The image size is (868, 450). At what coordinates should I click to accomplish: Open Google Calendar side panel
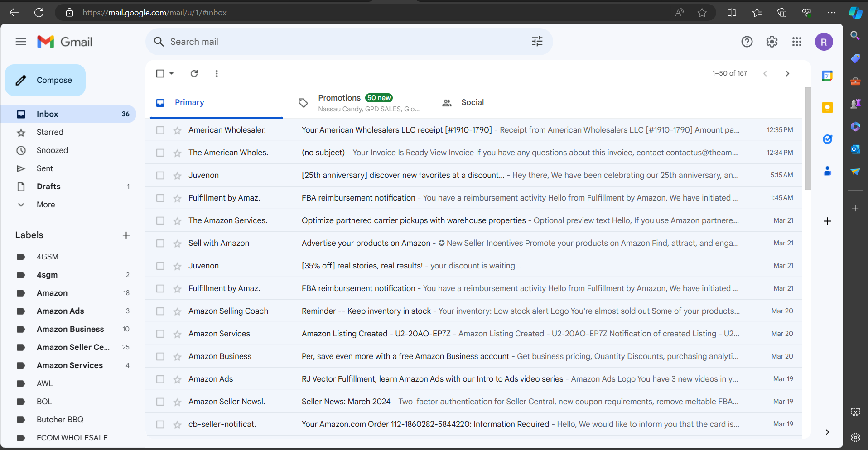(x=828, y=76)
